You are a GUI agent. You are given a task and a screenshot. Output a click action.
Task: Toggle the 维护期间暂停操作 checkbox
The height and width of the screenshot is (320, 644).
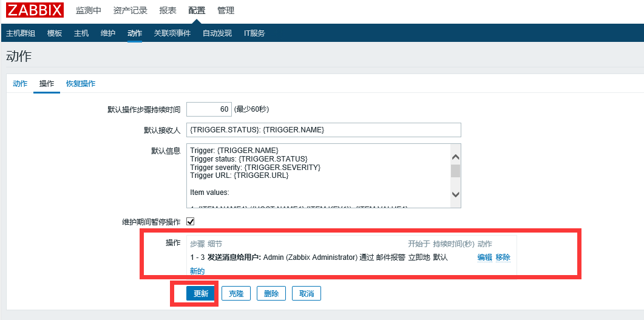coord(191,222)
